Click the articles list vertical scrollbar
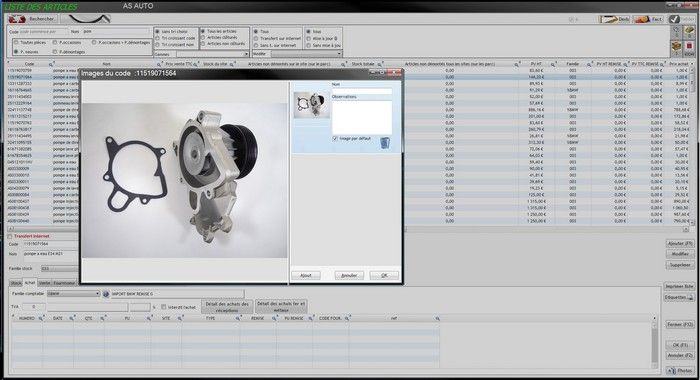Viewport: 700px width, 380px height. coord(692,145)
